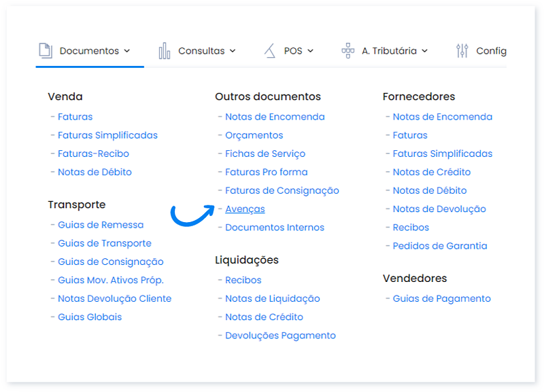Click the POS terminal icon
544x392 pixels.
270,51
